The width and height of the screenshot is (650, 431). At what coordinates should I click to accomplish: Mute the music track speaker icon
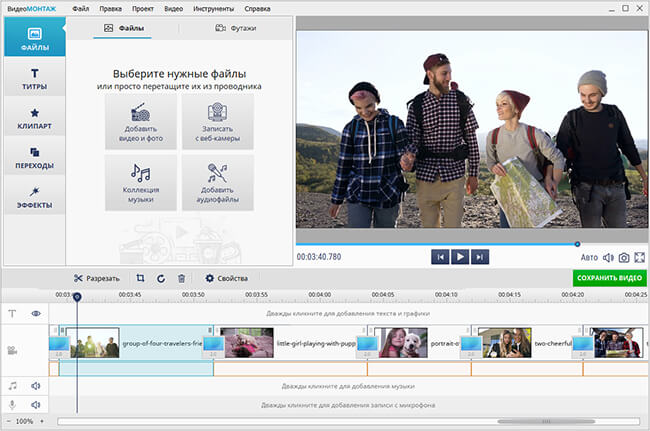(x=35, y=385)
